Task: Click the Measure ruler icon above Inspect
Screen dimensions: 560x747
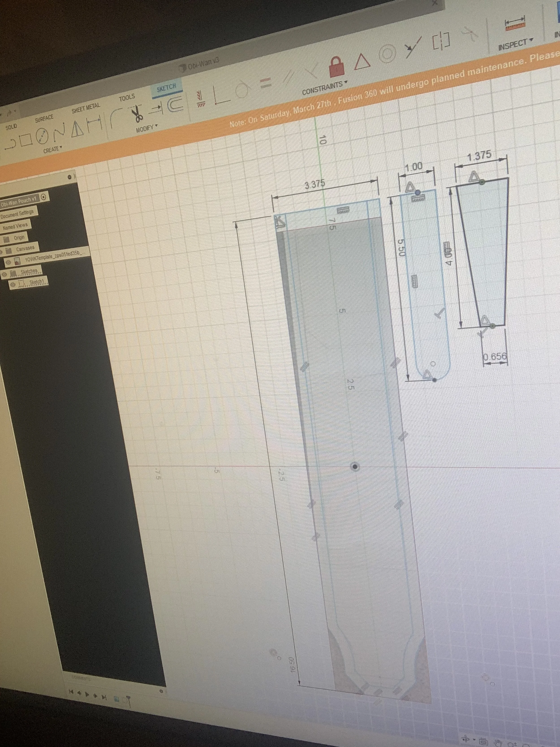Action: (x=515, y=24)
